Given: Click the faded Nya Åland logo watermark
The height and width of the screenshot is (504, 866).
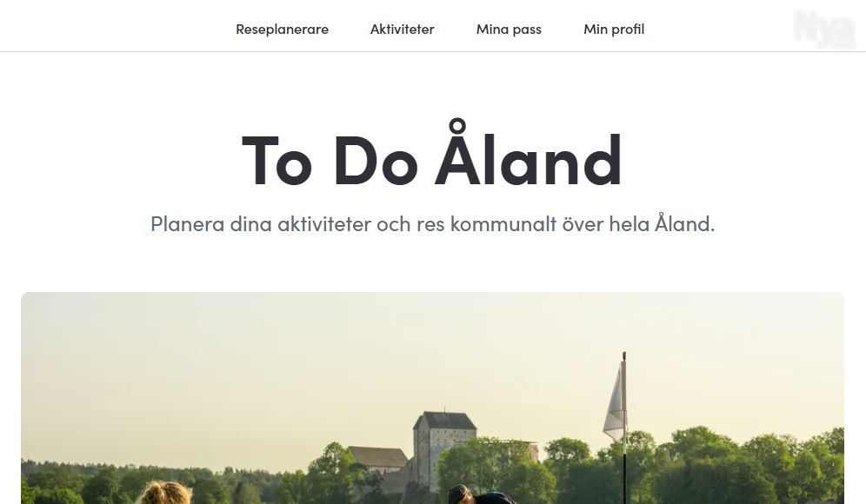Looking at the screenshot, I should 824,29.
